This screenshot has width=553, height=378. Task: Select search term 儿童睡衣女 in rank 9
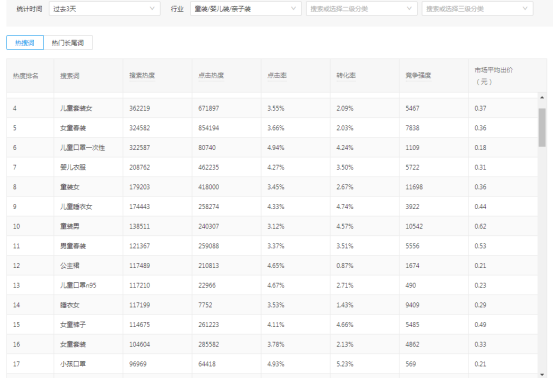point(76,207)
